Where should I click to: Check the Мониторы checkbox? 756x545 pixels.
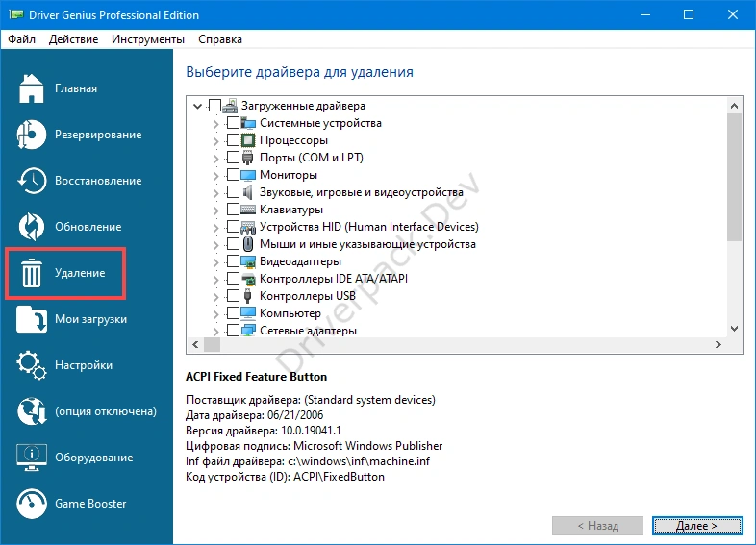pyautogui.click(x=233, y=174)
